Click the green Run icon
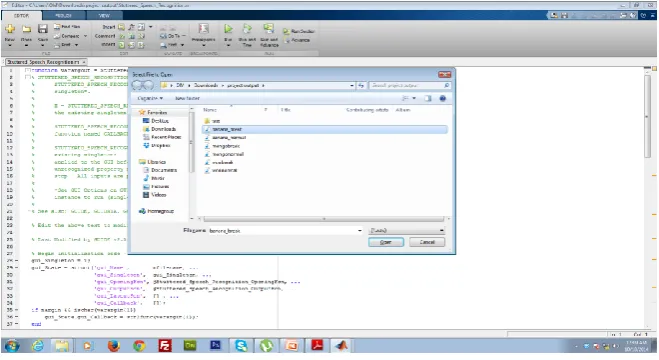Image resolution: width=659 pixels, height=360 pixels. point(228,29)
